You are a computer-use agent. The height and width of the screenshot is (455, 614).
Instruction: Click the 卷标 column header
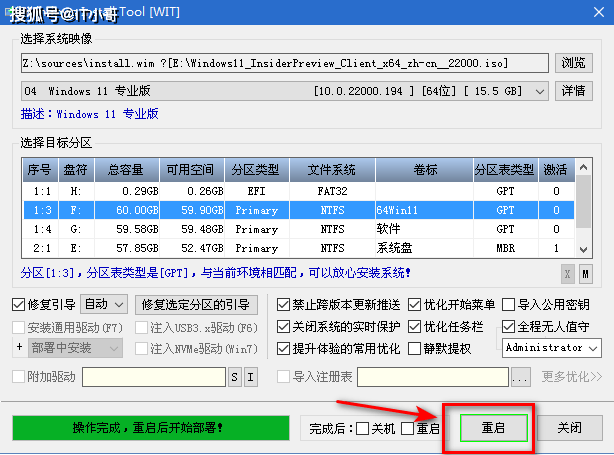coord(424,170)
